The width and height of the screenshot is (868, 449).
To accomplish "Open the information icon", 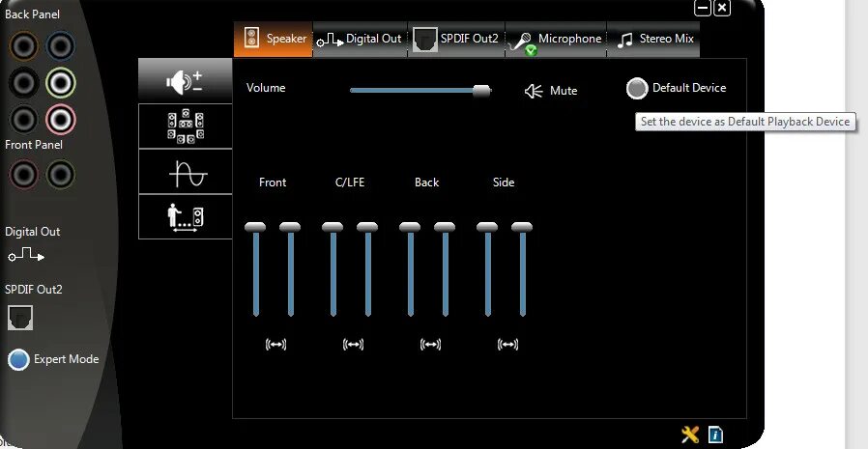I will click(x=715, y=435).
